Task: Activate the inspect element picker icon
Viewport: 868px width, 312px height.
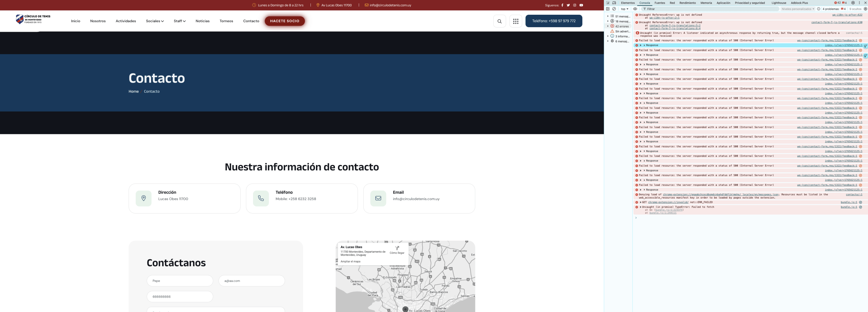Action: coord(608,3)
